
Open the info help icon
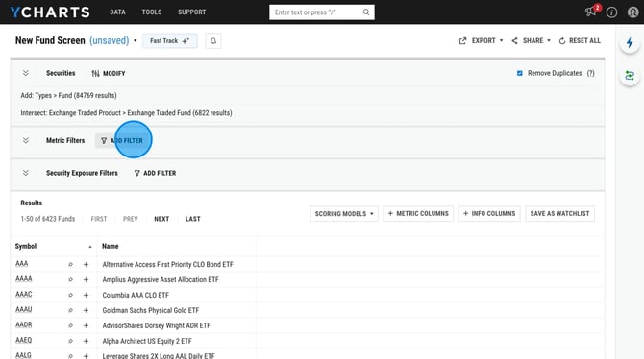click(x=611, y=12)
